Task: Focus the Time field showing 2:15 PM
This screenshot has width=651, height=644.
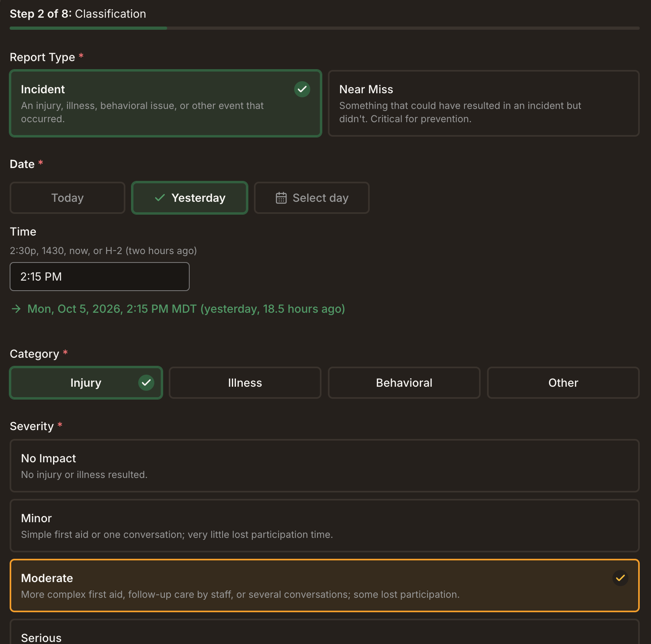Action: pyautogui.click(x=100, y=277)
